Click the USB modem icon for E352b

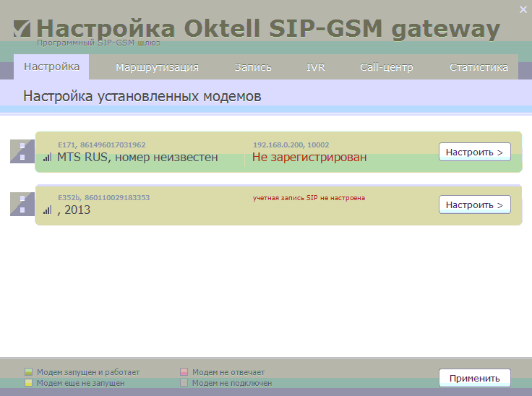coord(22,204)
